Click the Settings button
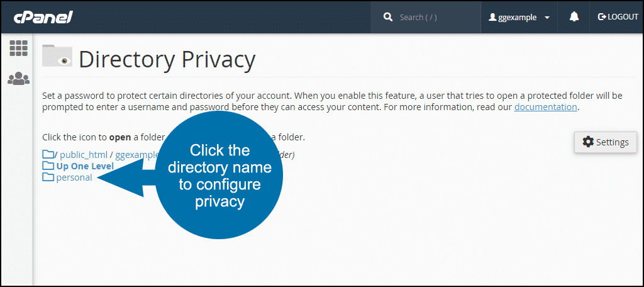This screenshot has width=644, height=287. point(606,142)
